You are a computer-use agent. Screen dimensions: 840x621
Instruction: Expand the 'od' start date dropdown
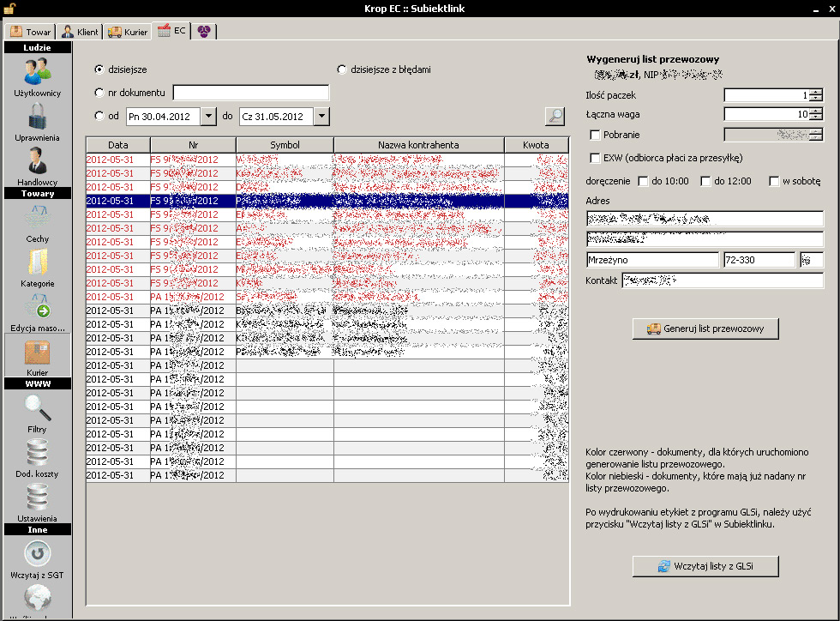click(x=208, y=116)
